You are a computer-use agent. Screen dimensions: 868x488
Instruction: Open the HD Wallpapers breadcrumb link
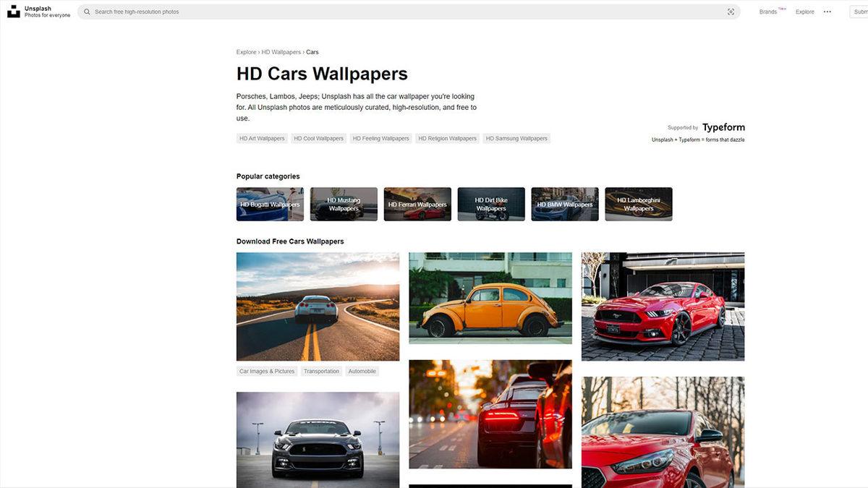[x=281, y=52]
